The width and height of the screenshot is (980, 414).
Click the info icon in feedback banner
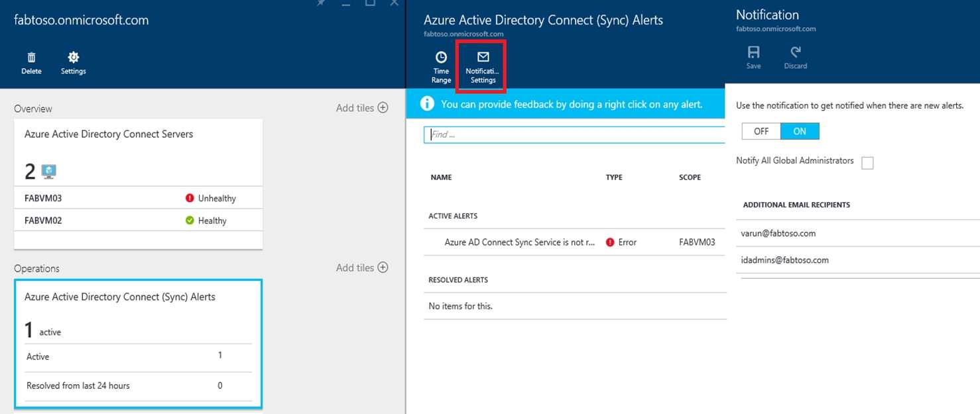click(428, 104)
